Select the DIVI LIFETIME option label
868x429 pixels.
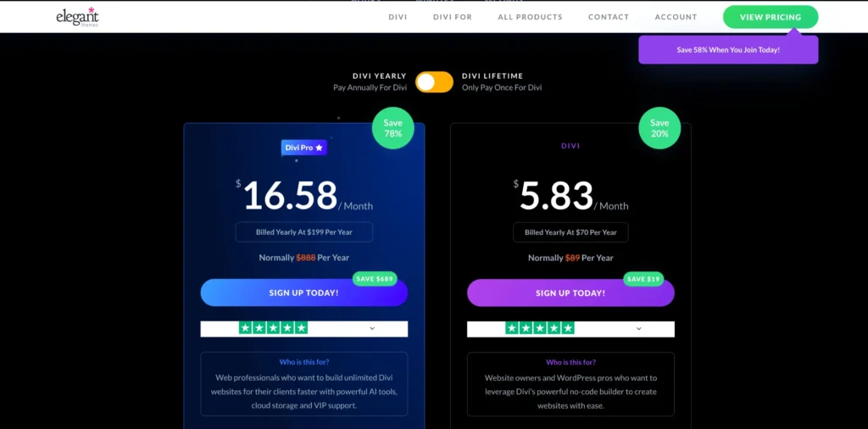tap(492, 75)
